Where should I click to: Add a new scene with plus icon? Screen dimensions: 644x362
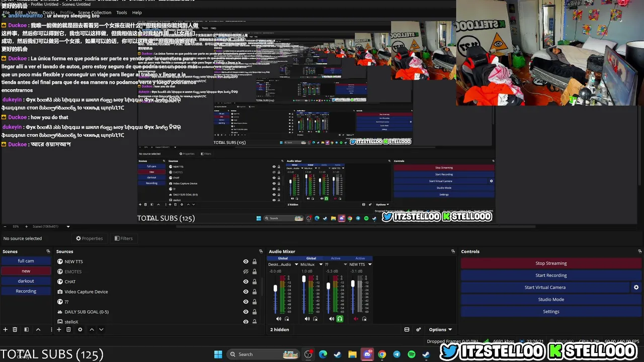pyautogui.click(x=6, y=329)
